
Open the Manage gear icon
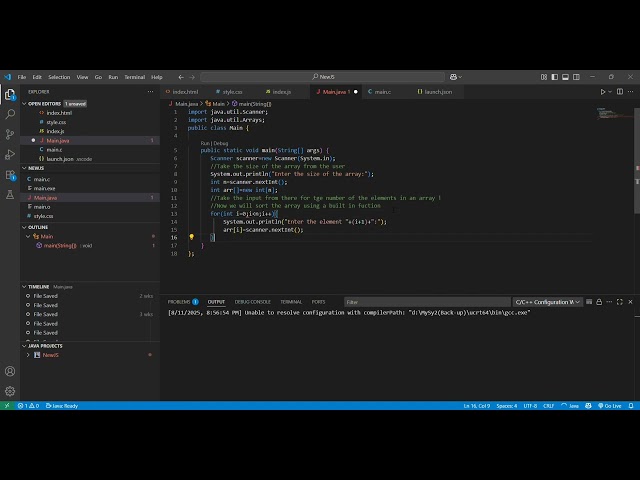click(x=10, y=391)
